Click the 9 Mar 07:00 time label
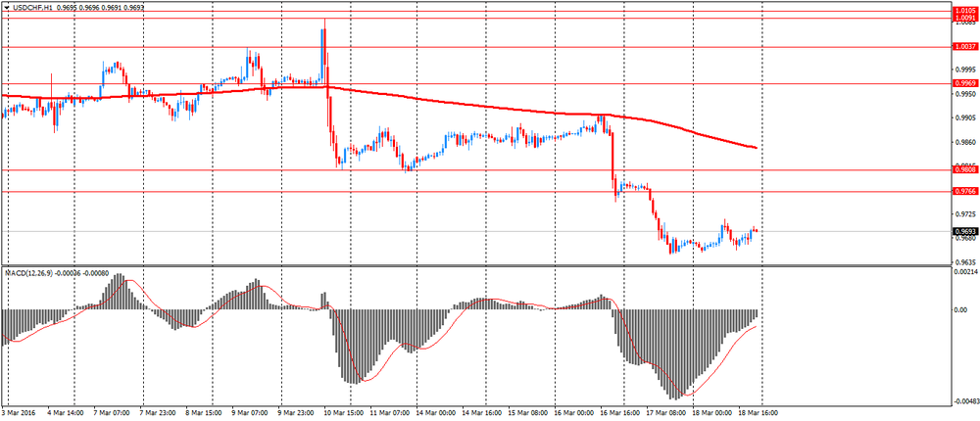This screenshot has height=421, width=980. tap(250, 413)
